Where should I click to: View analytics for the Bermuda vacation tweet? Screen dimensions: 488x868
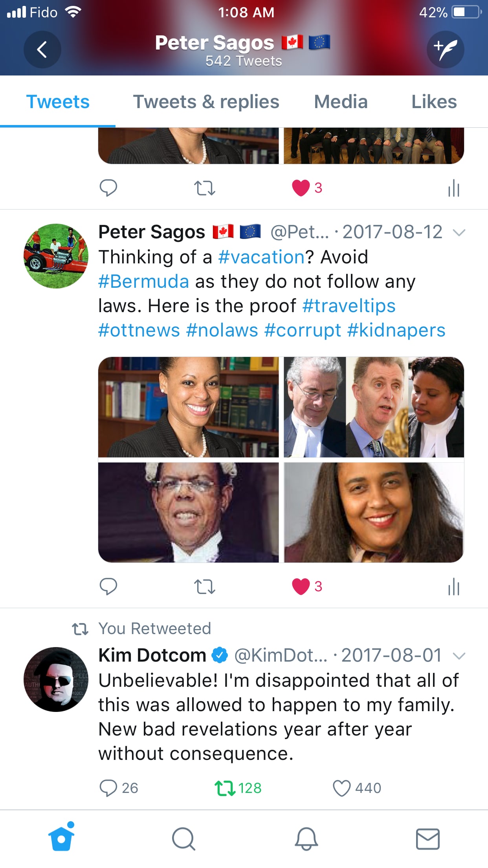(454, 587)
